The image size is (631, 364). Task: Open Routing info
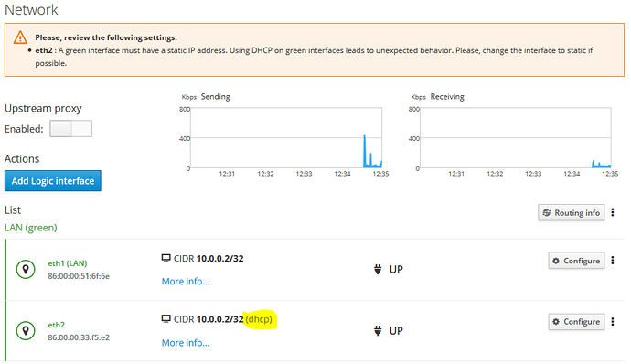click(x=571, y=212)
